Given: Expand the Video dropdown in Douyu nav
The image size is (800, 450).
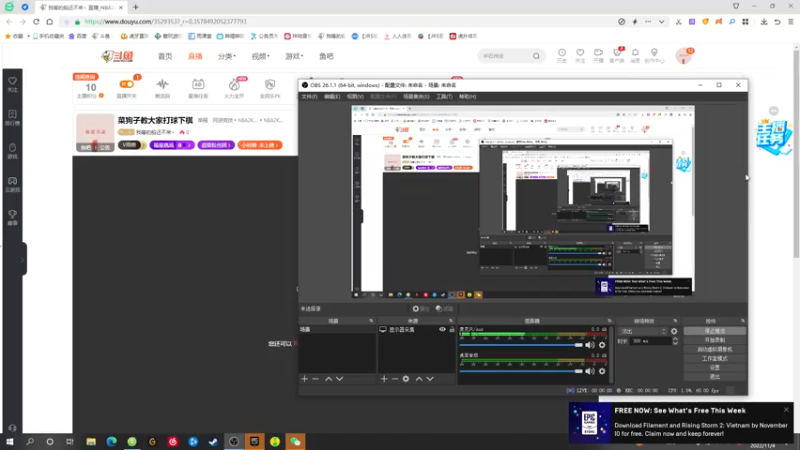Looking at the screenshot, I should tap(260, 56).
